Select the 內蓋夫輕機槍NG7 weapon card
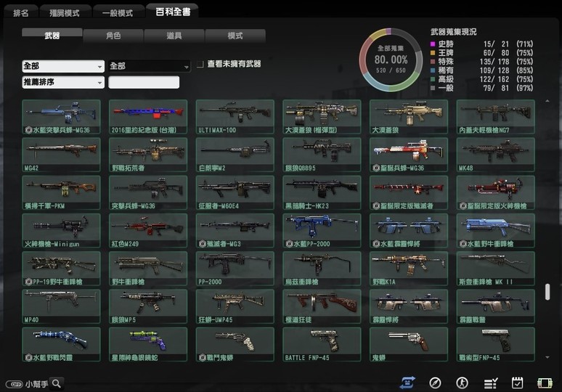562x392 pixels. 496,117
